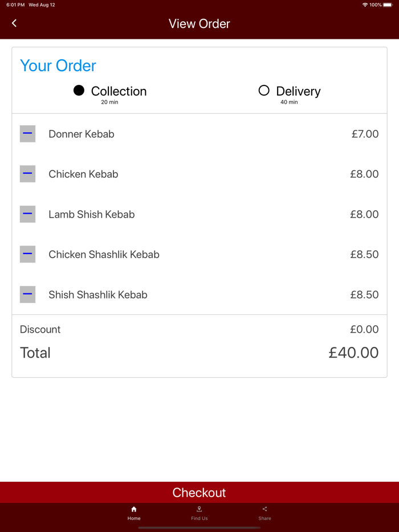Click the £40.00 total amount

pos(353,353)
